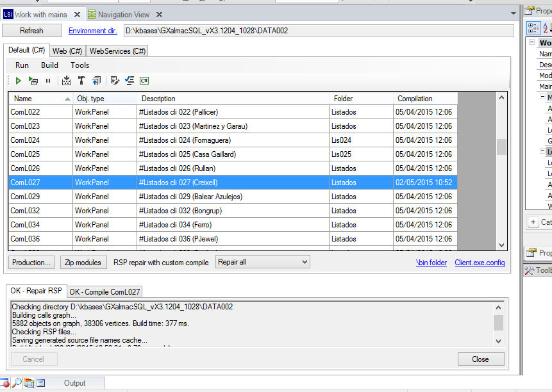Click the mains list scrollbar thumb
Viewport: 552px width, 392px height.
501,147
